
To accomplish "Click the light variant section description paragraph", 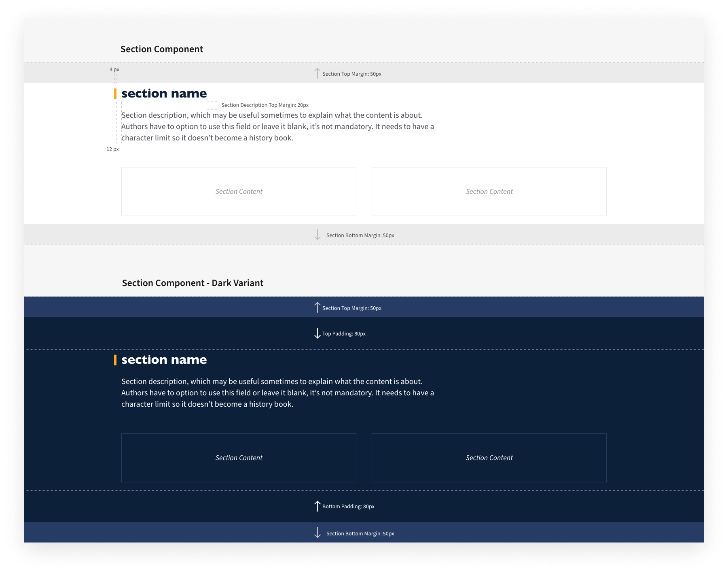I will (x=277, y=127).
